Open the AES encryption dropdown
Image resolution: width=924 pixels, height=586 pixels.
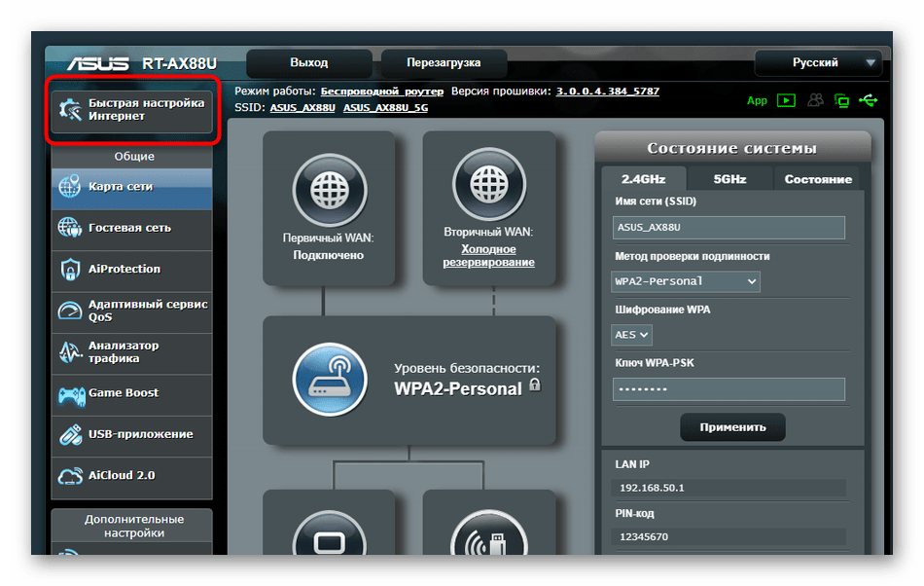click(x=631, y=335)
